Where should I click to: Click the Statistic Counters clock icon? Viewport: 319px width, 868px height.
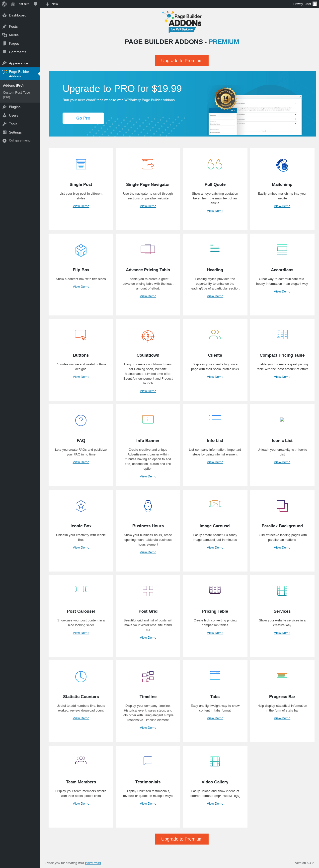pos(81,676)
